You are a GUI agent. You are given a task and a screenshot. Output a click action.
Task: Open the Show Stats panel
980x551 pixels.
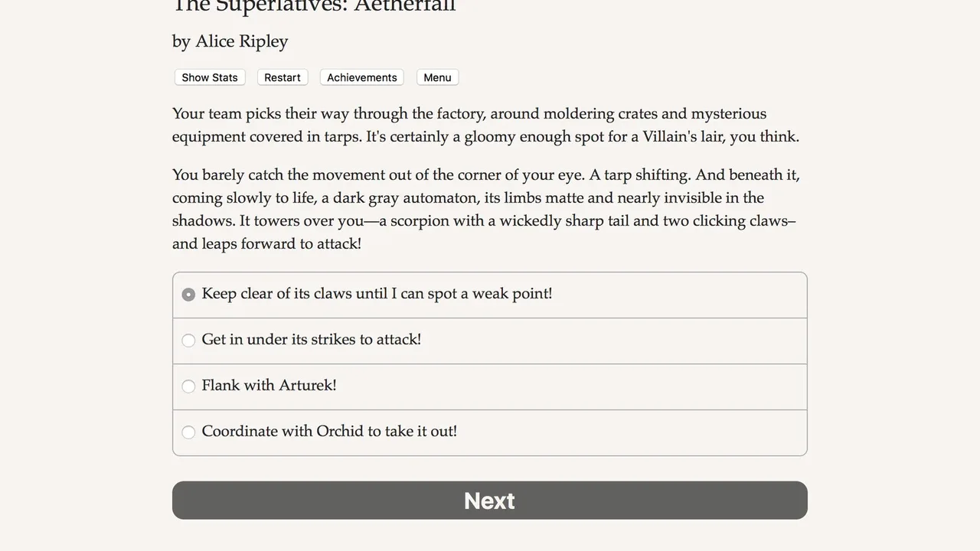209,77
